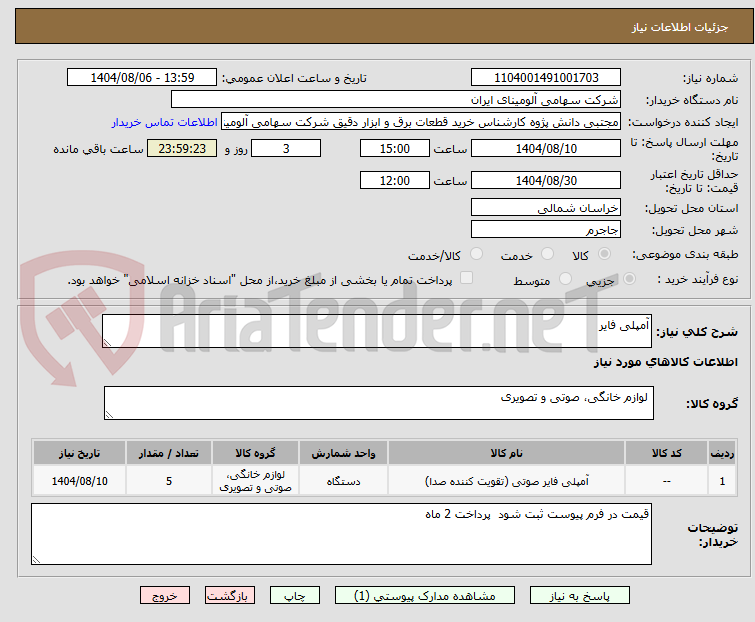Screen dimensions: 755x622
Task: Select the کالا radio button
Action: coord(604,254)
